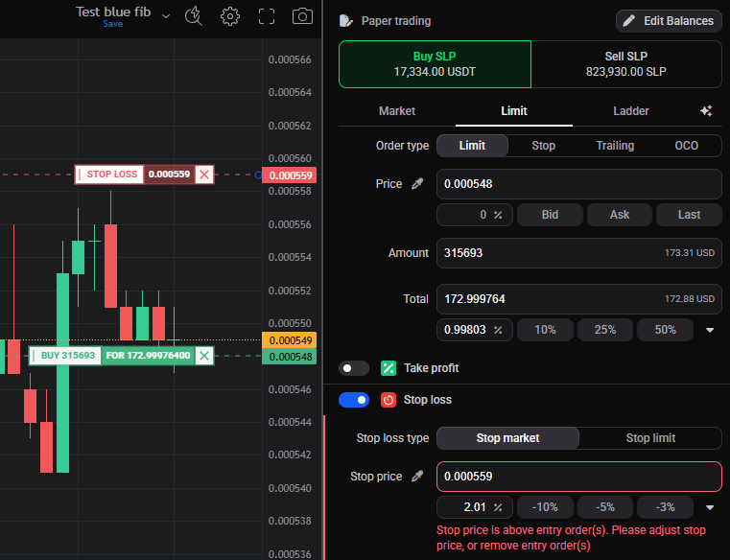This screenshot has height=560, width=730.
Task: Click Save under the layout name
Action: [113, 24]
